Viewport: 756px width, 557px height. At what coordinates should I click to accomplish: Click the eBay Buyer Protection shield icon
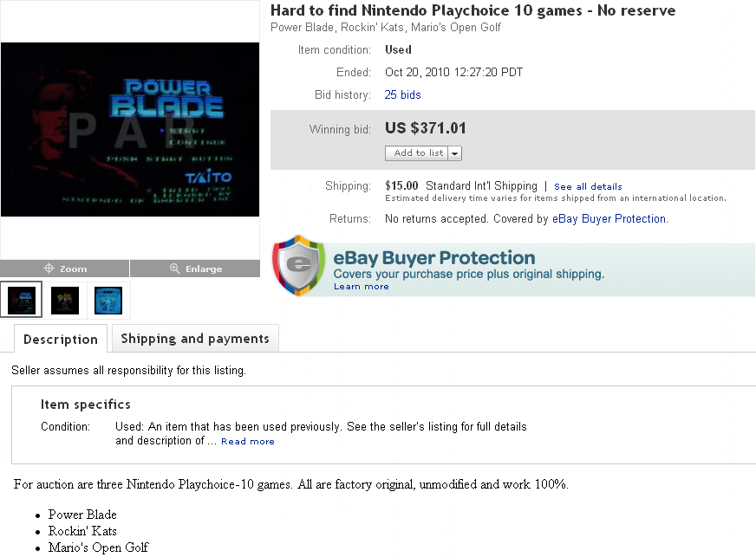(x=298, y=265)
